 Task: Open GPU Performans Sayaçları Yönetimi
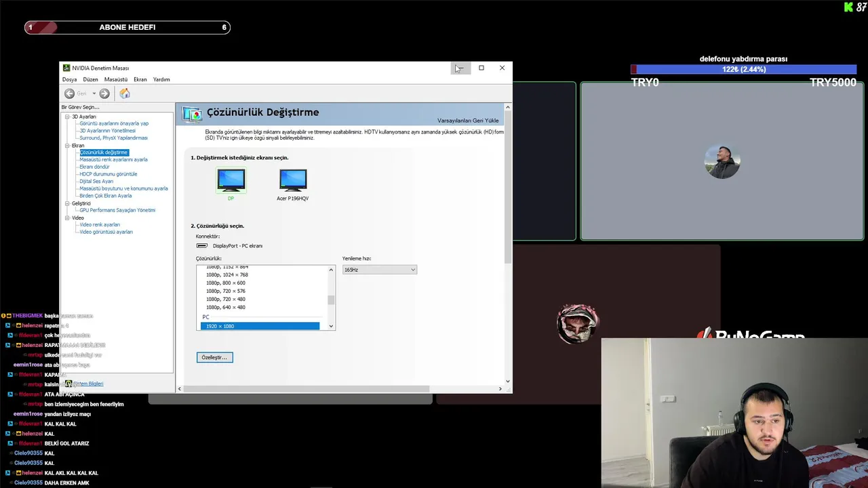pos(117,210)
